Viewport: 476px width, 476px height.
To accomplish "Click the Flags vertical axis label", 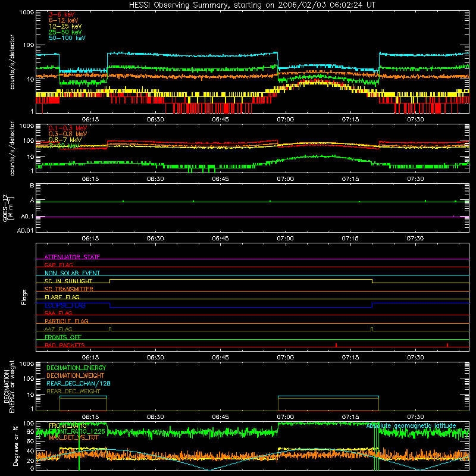I will tap(24, 297).
